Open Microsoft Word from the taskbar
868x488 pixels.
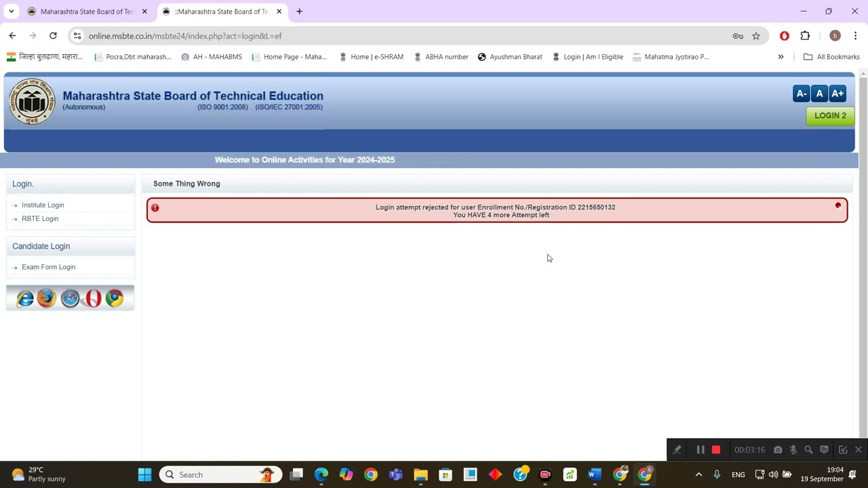[595, 474]
